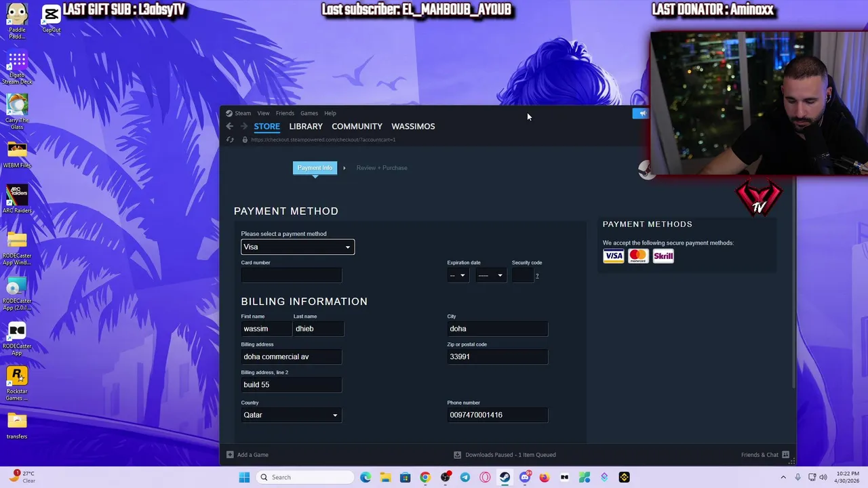This screenshot has width=868, height=488.
Task: Switch to the LIBRARY tab
Action: (x=306, y=126)
